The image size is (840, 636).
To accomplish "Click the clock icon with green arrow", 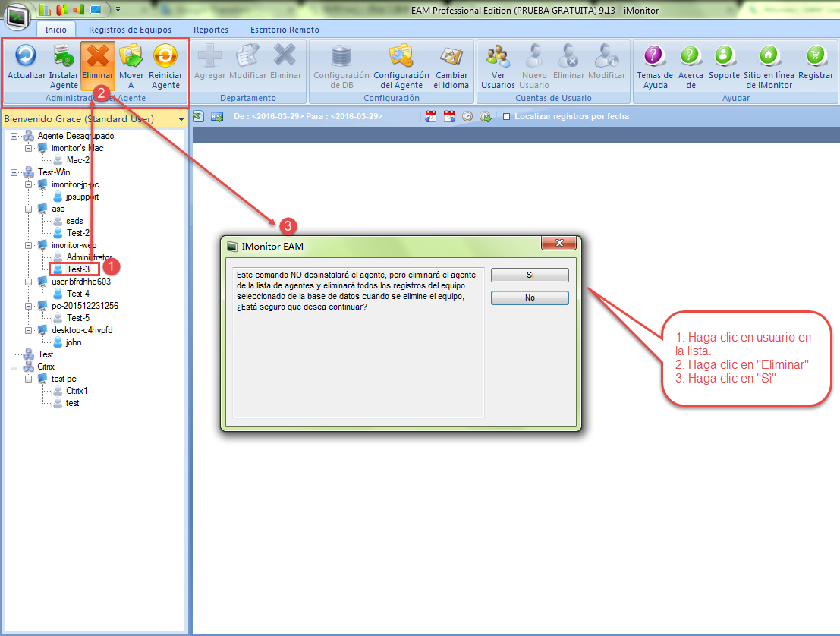I will click(x=486, y=116).
